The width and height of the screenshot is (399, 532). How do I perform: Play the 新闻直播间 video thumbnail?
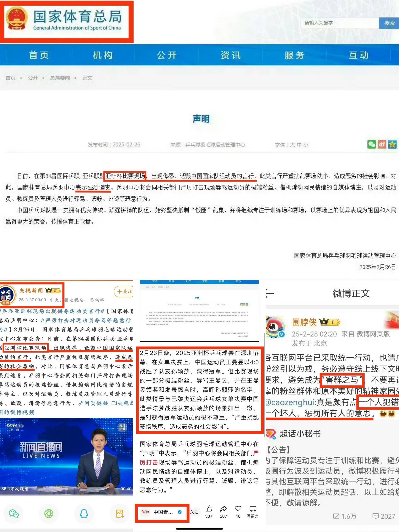click(x=66, y=456)
